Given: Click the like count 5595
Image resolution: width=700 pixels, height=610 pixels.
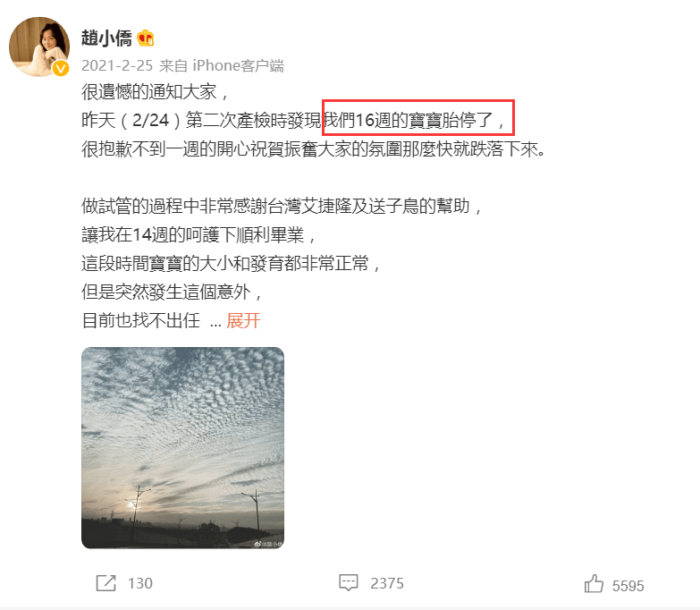Looking at the screenshot, I should pos(628,586).
